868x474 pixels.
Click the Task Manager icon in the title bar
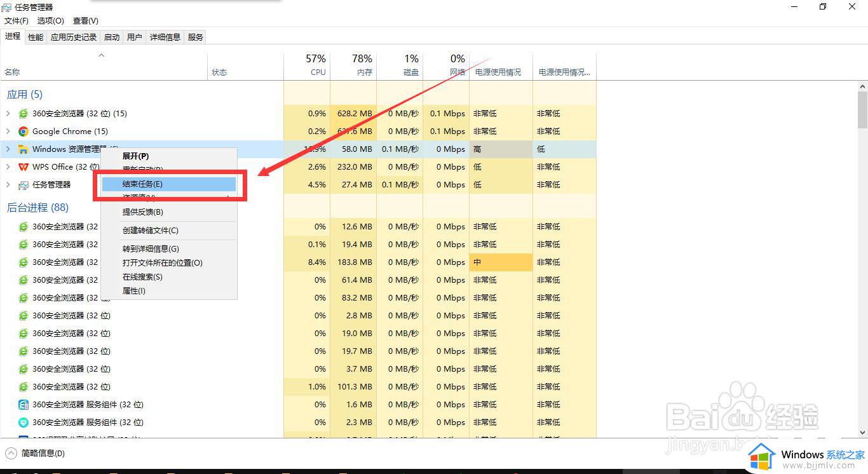point(7,7)
